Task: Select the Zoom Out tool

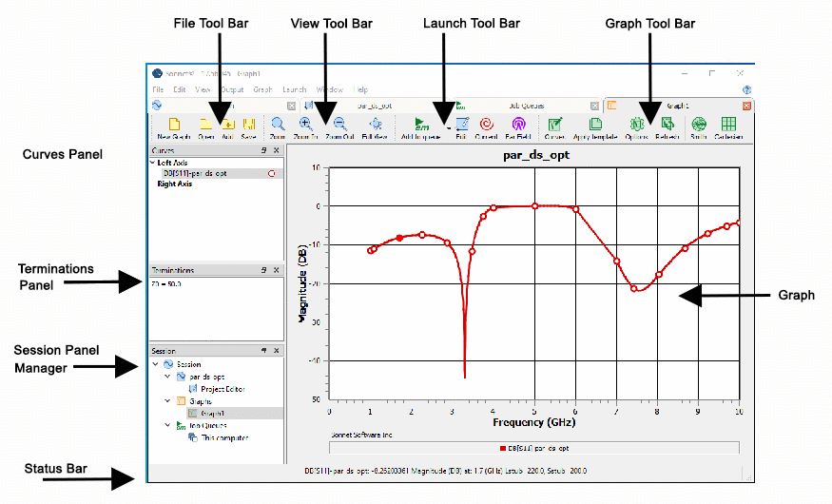Action: (x=339, y=127)
